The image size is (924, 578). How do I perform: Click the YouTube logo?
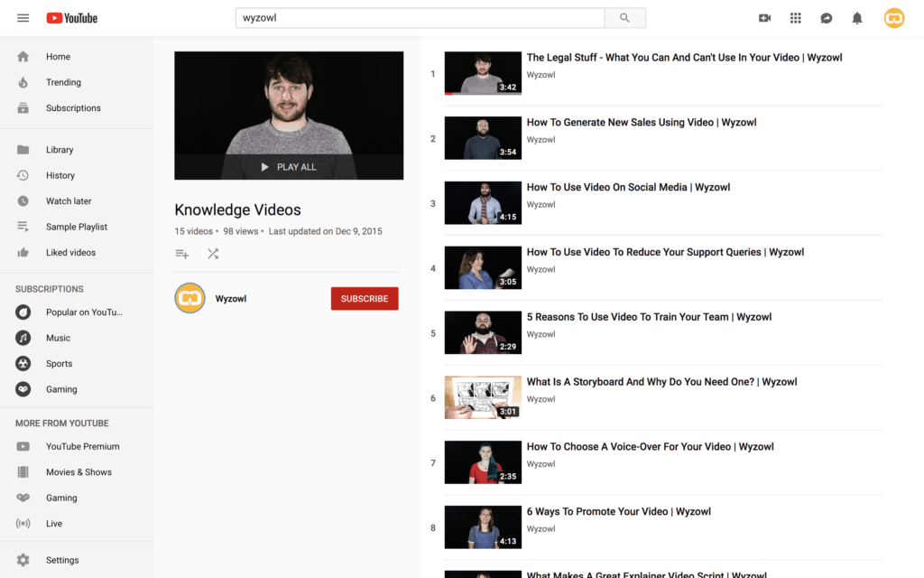72,18
